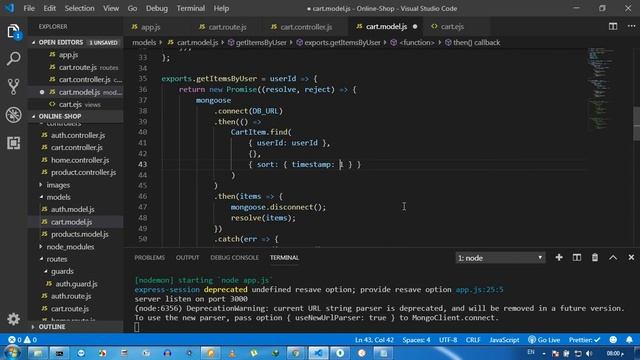Screen dimensions: 640x360
Task: Click the Go Live status button
Action: [x=544, y=340]
